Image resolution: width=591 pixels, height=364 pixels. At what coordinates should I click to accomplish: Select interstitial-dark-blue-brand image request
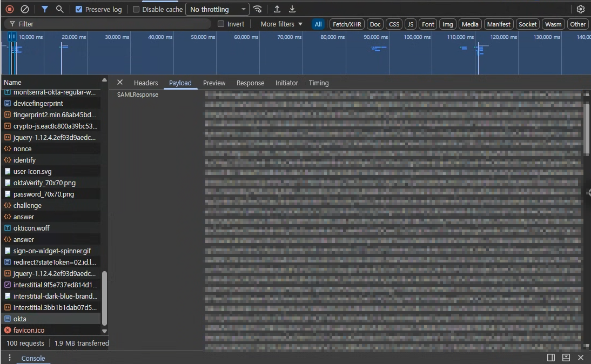(x=51, y=296)
